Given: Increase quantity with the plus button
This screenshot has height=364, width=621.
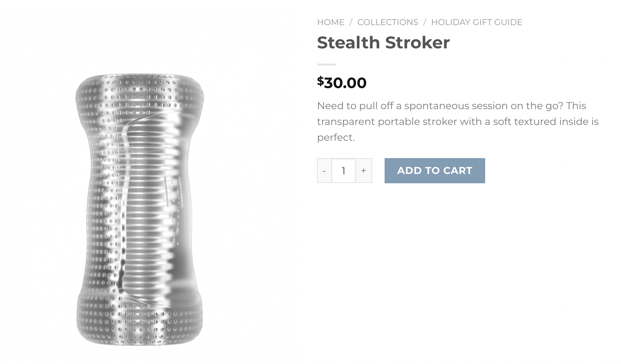Looking at the screenshot, I should click(x=364, y=171).
